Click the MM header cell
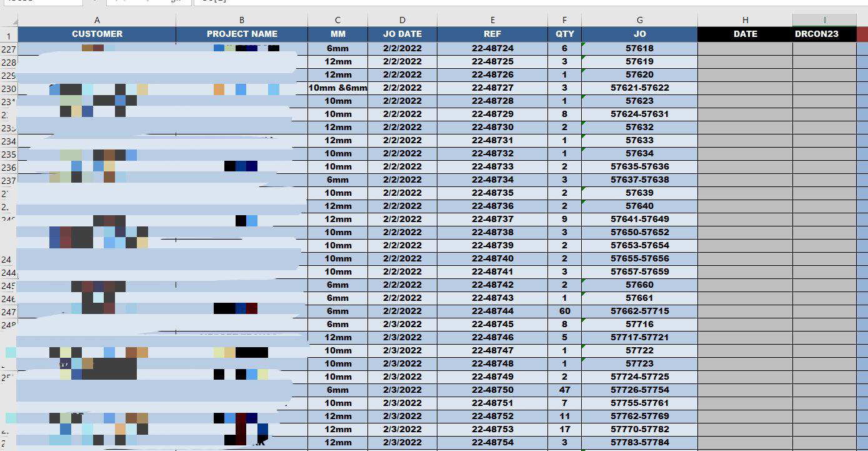The width and height of the screenshot is (868, 451). (337, 34)
